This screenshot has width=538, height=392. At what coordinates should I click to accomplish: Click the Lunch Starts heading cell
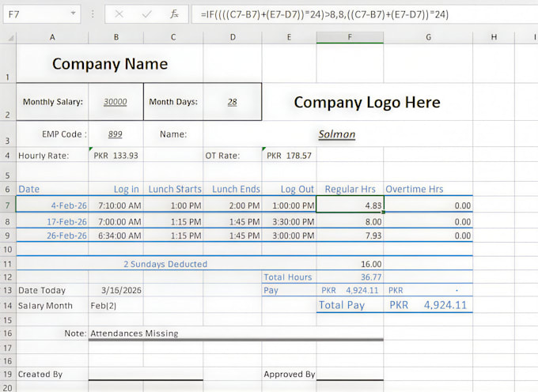(173, 189)
